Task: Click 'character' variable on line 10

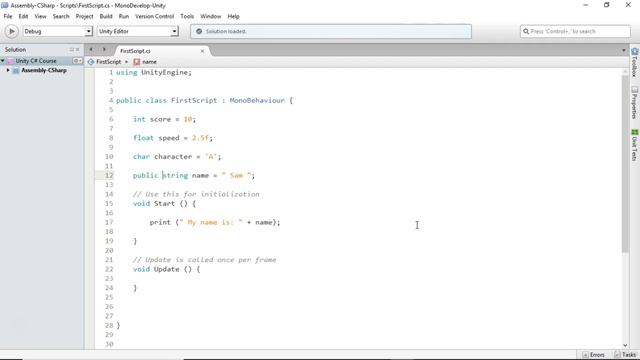Action: tap(173, 157)
